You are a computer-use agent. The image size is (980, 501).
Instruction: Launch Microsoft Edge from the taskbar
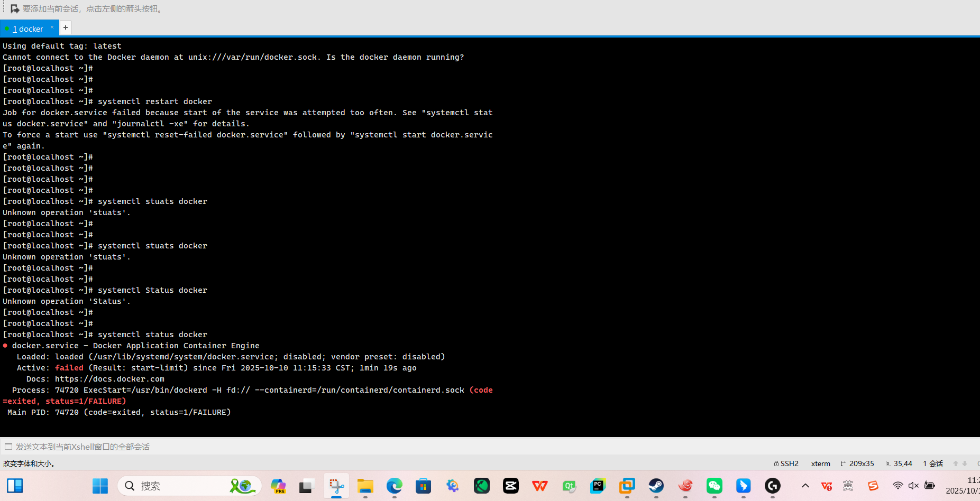point(395,486)
